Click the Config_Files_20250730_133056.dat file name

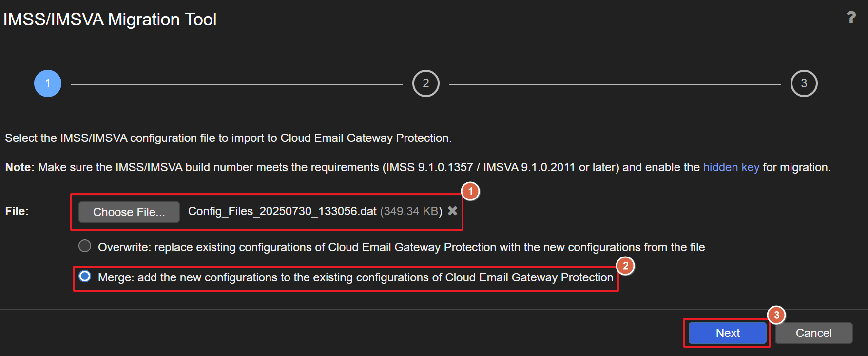pos(282,211)
